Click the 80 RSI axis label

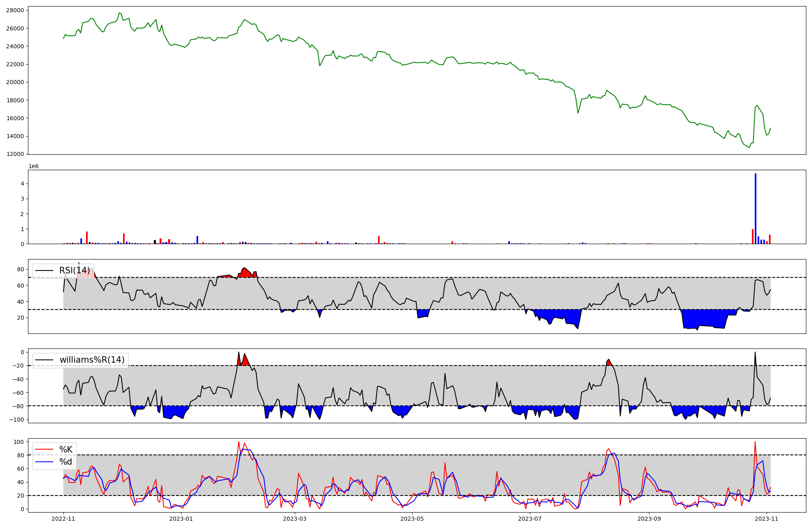pos(21,269)
